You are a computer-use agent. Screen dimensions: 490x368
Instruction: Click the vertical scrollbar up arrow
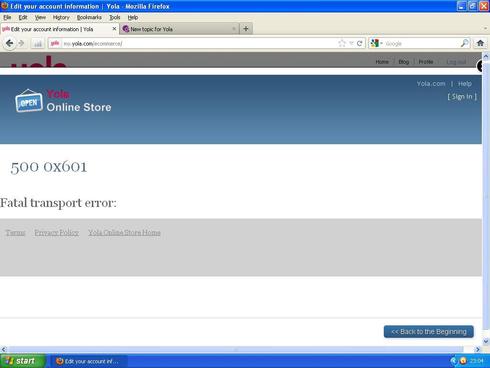click(486, 56)
